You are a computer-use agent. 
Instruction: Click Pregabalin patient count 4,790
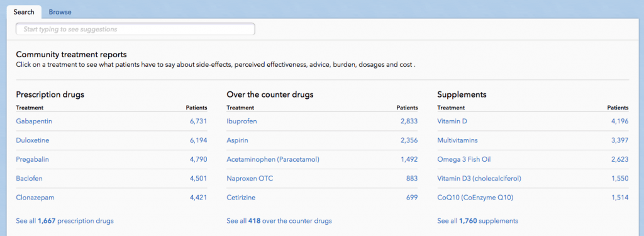coord(198,159)
